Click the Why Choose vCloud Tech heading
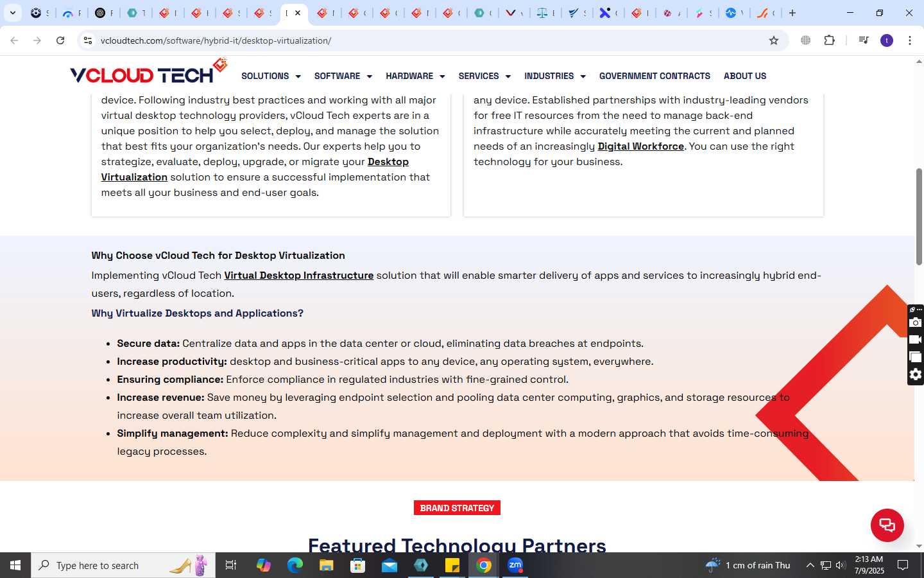 (x=218, y=256)
